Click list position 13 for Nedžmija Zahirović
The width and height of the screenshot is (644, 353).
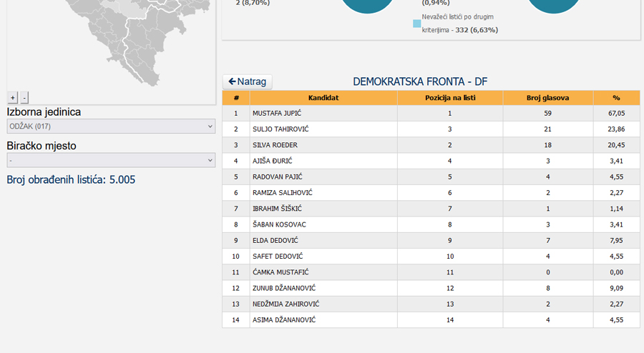click(450, 304)
